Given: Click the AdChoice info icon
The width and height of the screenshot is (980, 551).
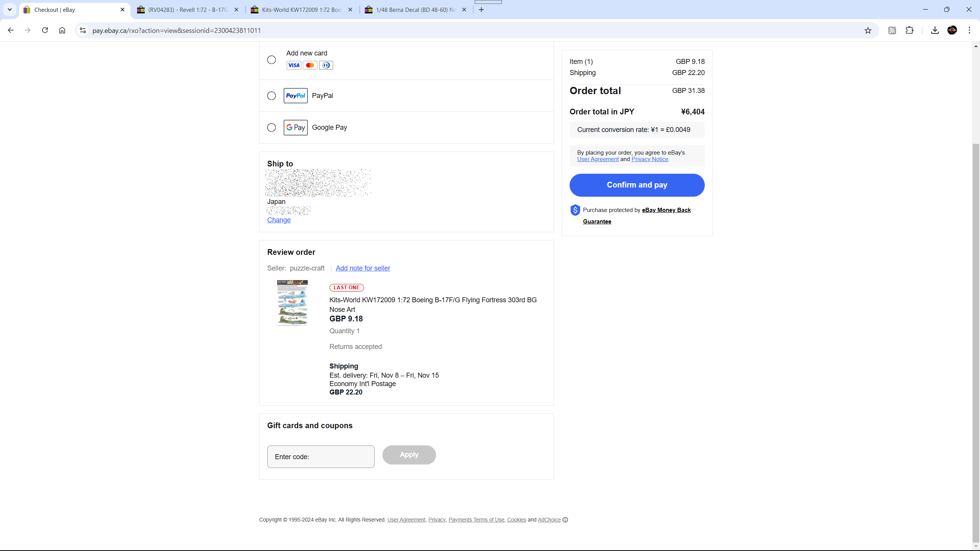Looking at the screenshot, I should click(x=565, y=520).
